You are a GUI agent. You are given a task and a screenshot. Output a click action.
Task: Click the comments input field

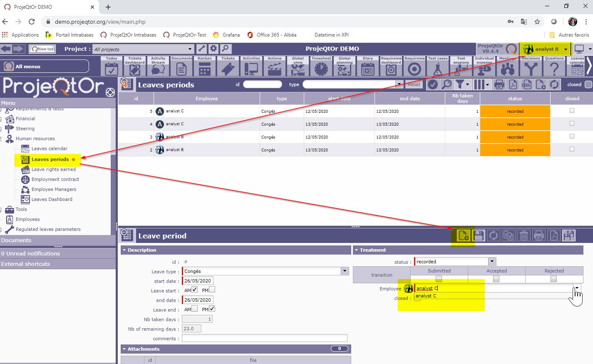pyautogui.click(x=264, y=338)
